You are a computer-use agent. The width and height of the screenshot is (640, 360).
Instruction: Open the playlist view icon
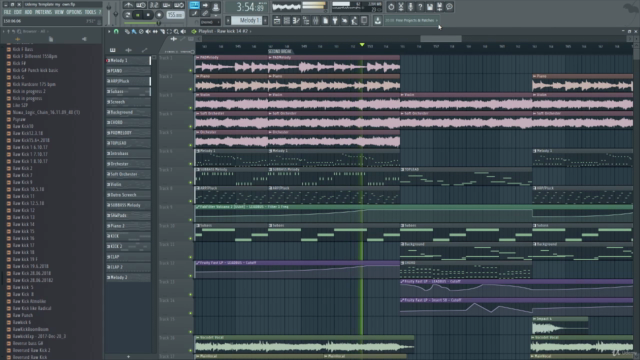[x=277, y=20]
